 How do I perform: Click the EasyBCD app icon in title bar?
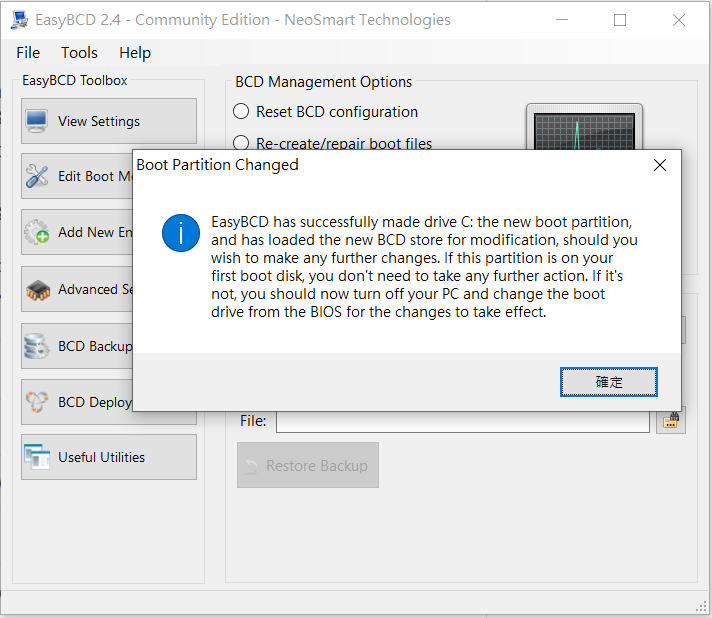click(20, 20)
